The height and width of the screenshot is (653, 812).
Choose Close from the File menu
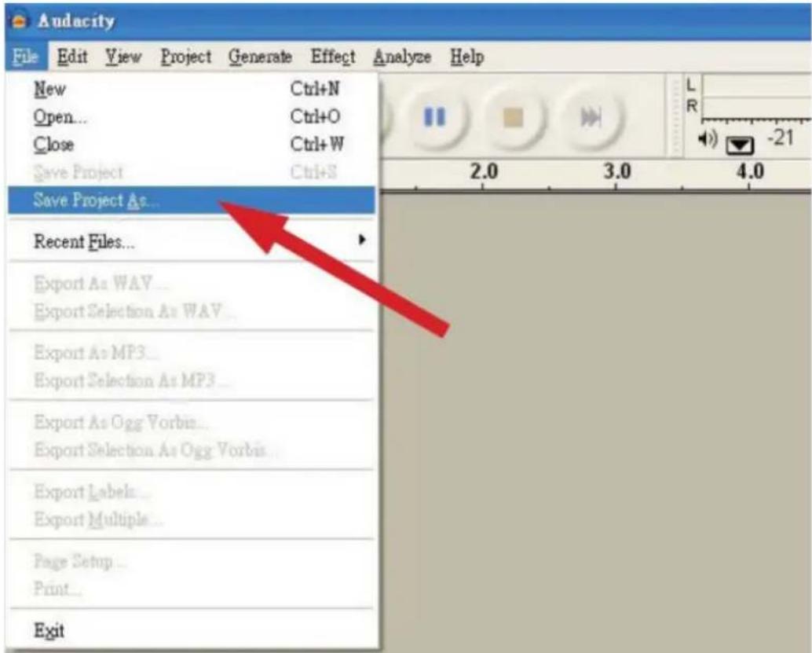coord(192,144)
